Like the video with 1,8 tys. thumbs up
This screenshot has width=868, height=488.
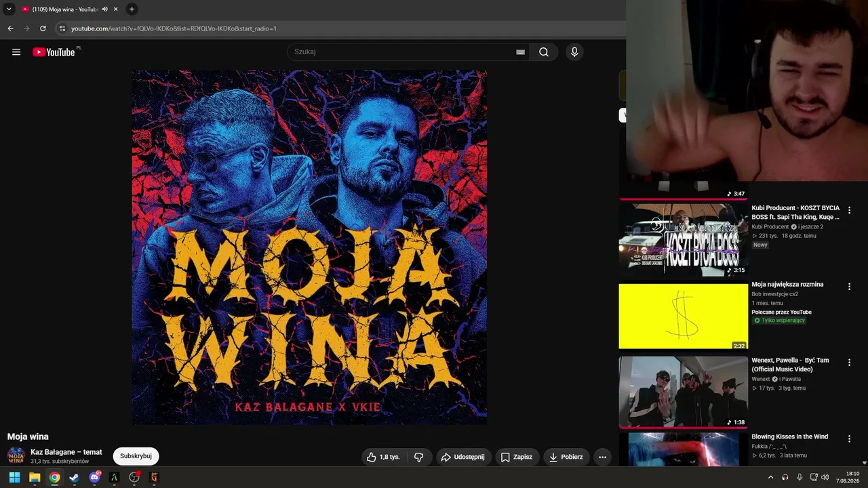click(x=383, y=457)
